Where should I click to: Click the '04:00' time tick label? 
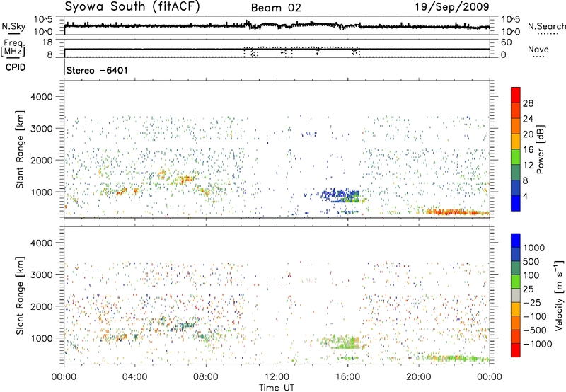click(134, 377)
